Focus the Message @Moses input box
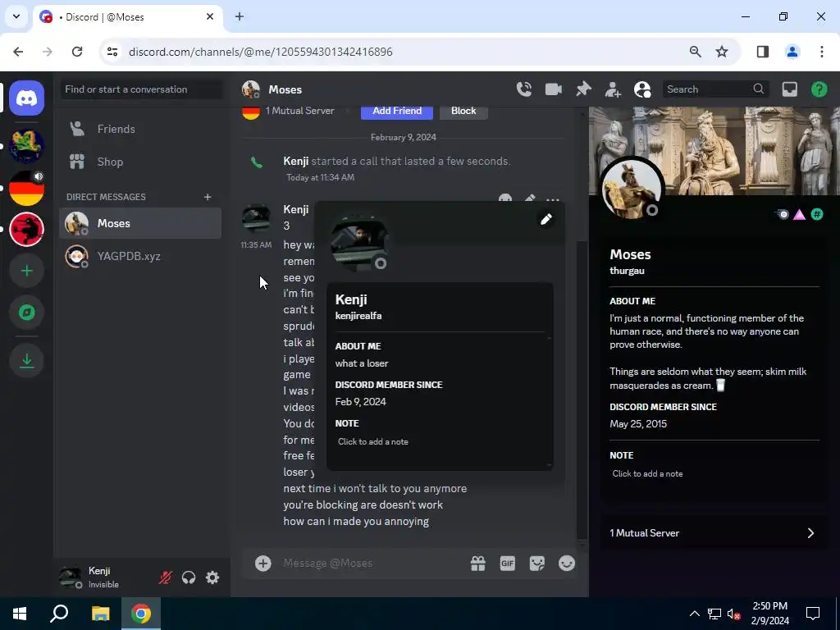 373,563
